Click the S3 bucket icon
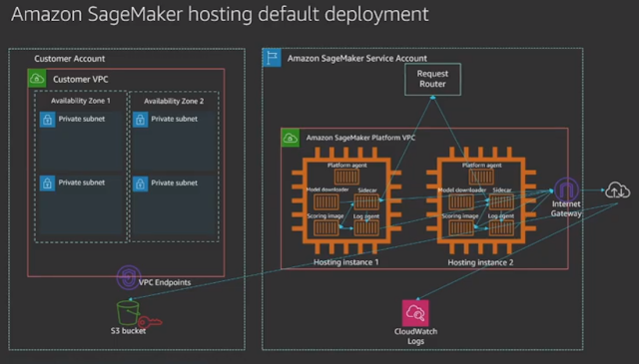Image resolution: width=639 pixels, height=364 pixels. click(128, 312)
